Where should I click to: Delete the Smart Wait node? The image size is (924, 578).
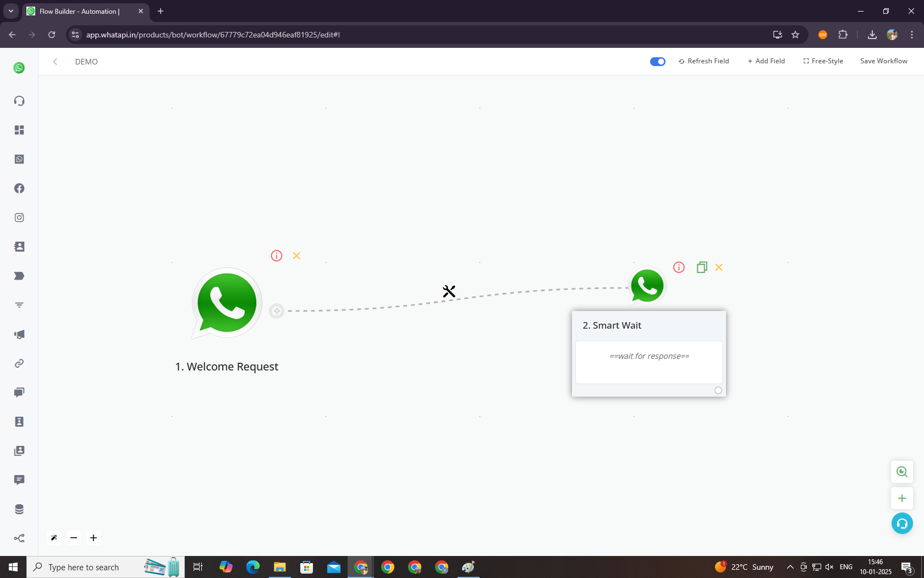pyautogui.click(x=719, y=267)
